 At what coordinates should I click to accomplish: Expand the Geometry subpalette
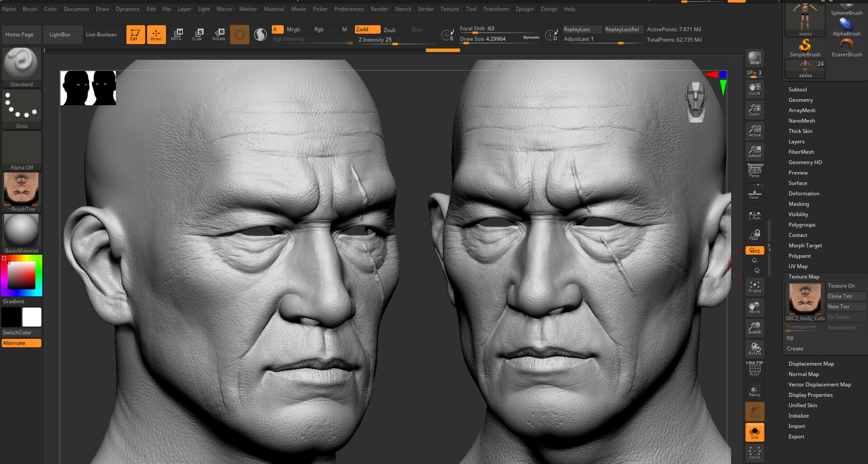pyautogui.click(x=801, y=100)
